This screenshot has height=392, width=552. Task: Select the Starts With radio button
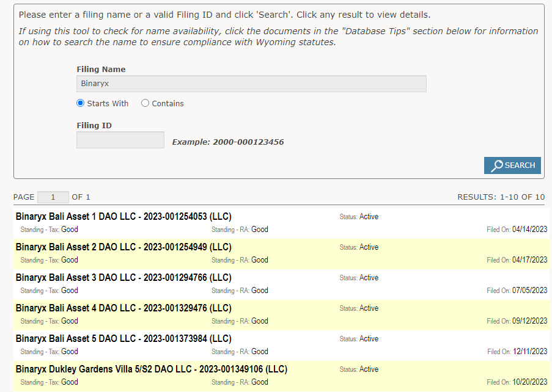80,103
